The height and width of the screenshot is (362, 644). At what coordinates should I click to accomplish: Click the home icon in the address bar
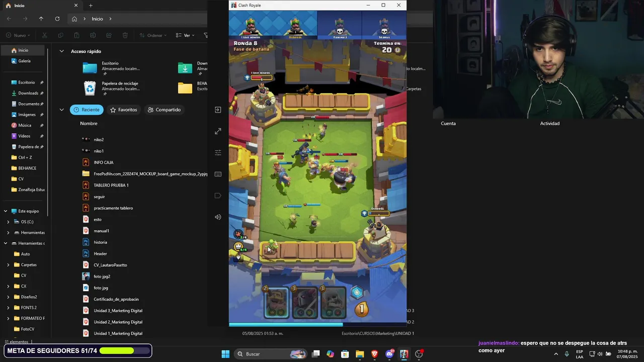point(74,19)
